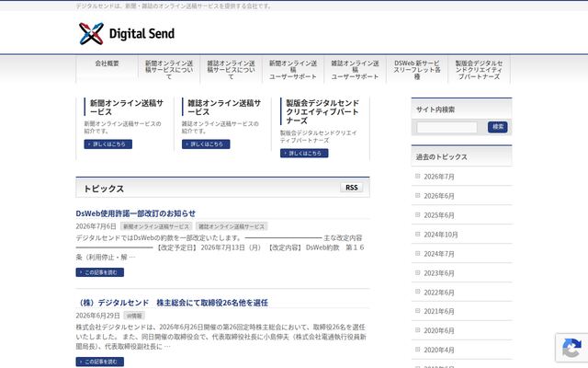Click the date 2026年6月29日
Image resolution: width=588 pixels, height=368 pixels.
(x=98, y=316)
